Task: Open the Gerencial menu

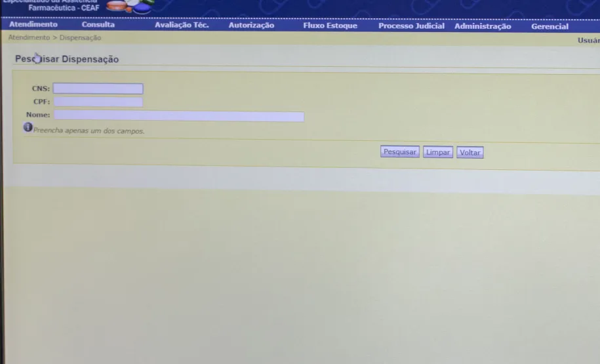Action: [x=550, y=26]
